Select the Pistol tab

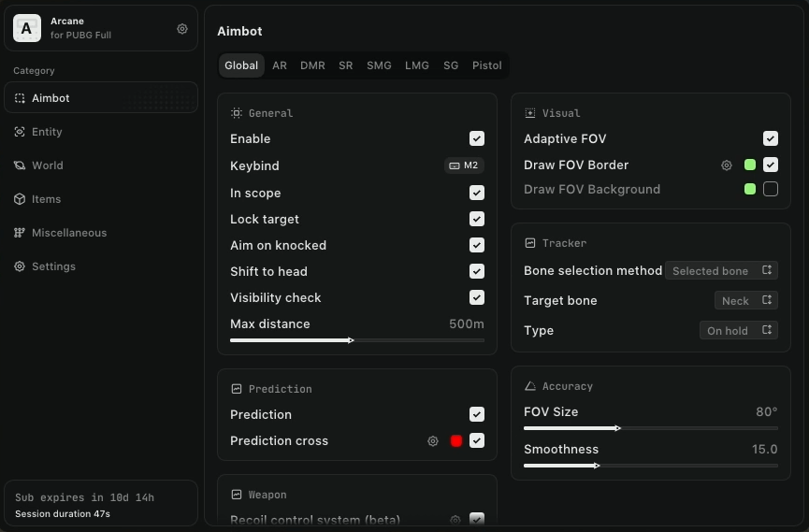click(x=487, y=65)
